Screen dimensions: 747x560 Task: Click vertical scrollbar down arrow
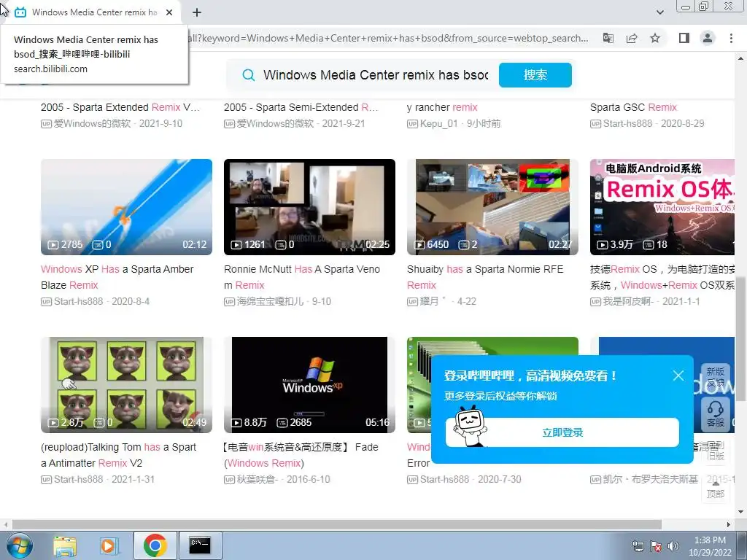coord(740,512)
